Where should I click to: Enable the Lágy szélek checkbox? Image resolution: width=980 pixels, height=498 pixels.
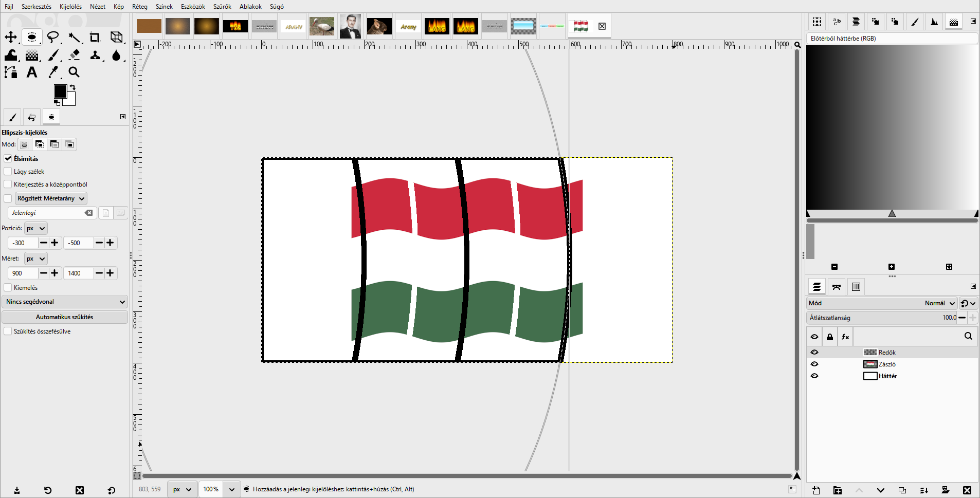click(8, 171)
